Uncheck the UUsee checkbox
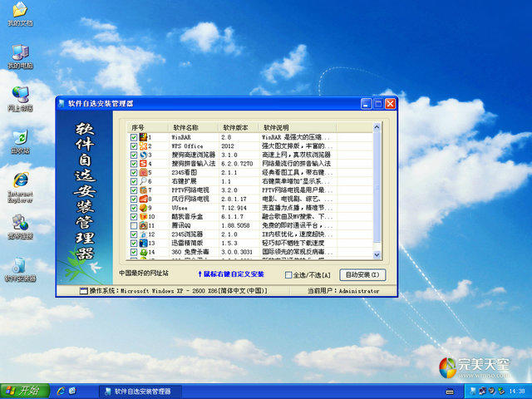The height and width of the screenshot is (399, 532). 134,208
